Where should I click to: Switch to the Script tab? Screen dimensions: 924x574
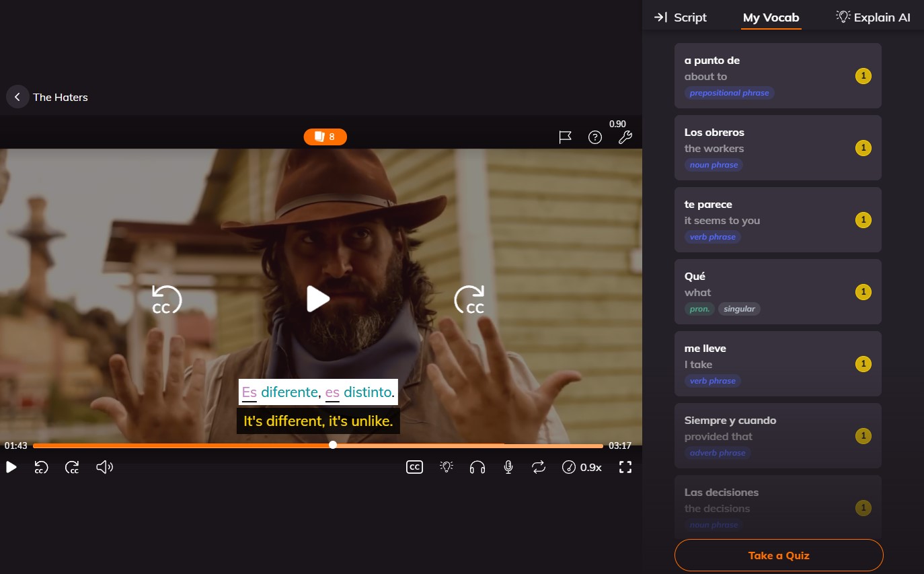pyautogui.click(x=690, y=17)
